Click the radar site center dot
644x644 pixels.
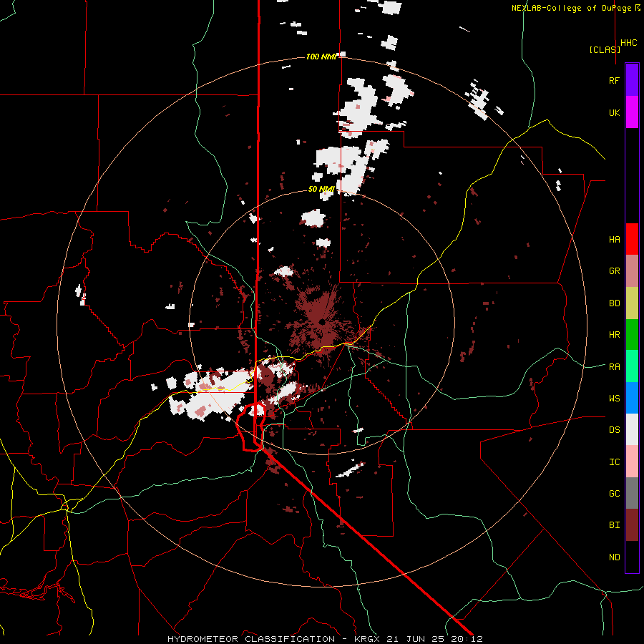click(x=321, y=321)
